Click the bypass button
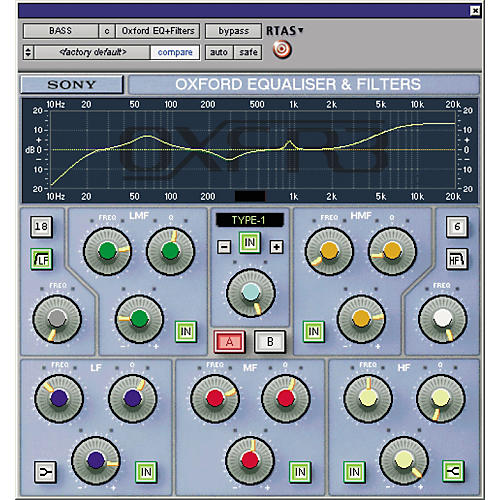 click(x=233, y=31)
